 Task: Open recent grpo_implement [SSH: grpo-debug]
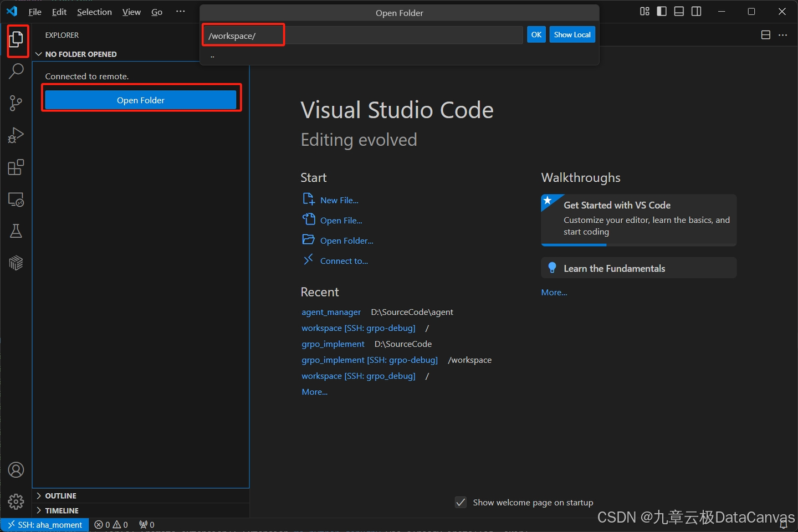coord(370,360)
